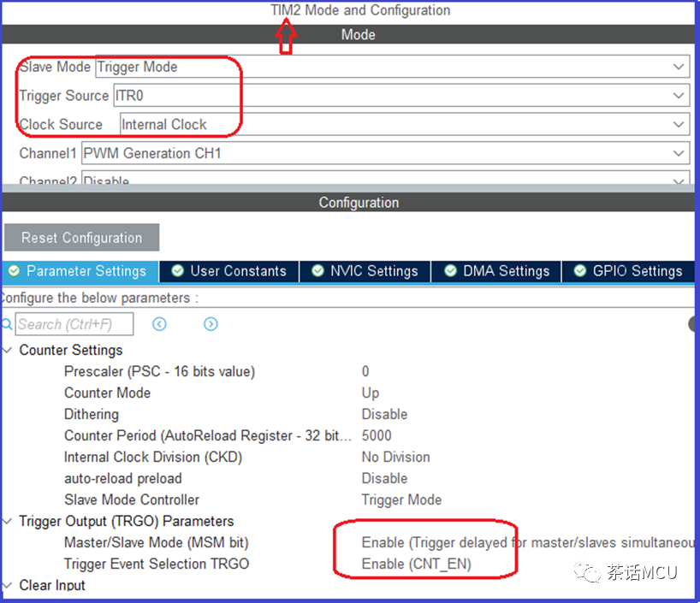Collapse the Counter Settings group

(7, 351)
